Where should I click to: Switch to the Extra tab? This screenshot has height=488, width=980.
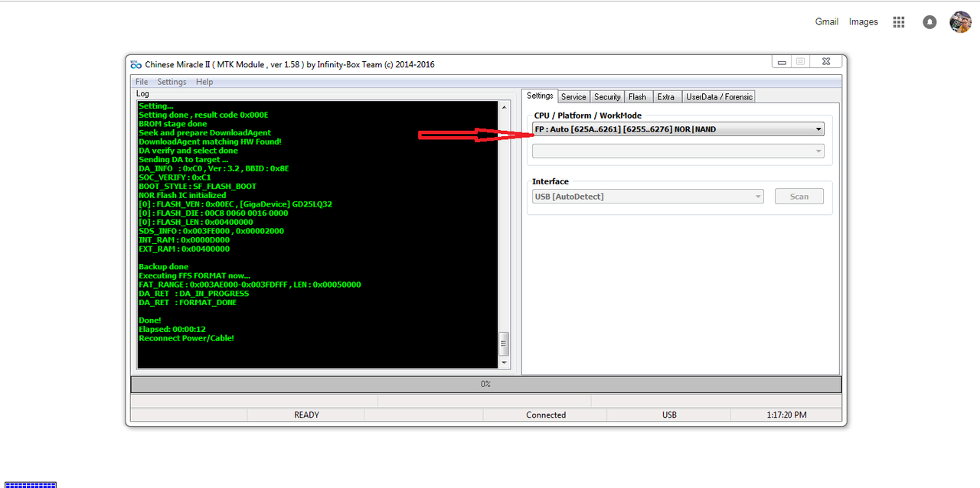(666, 96)
